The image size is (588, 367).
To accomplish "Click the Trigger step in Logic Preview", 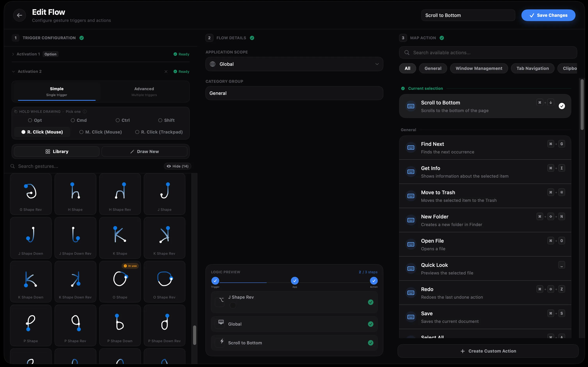I will point(215,281).
